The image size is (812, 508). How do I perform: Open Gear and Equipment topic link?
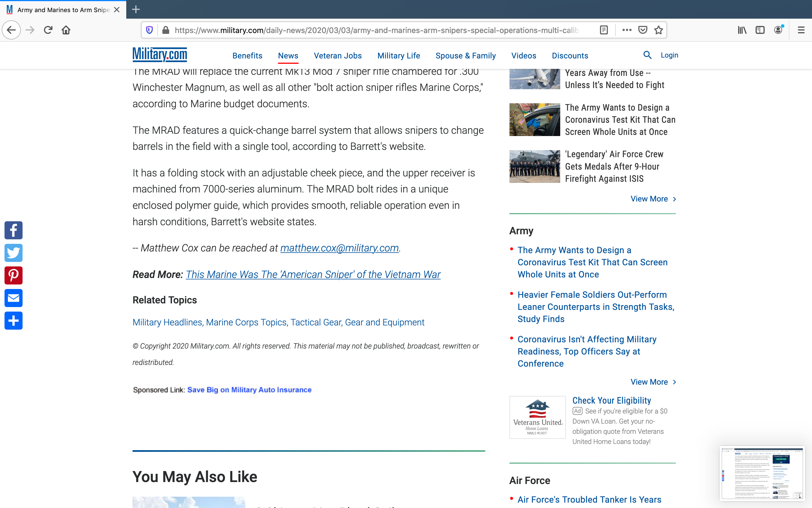pos(385,322)
